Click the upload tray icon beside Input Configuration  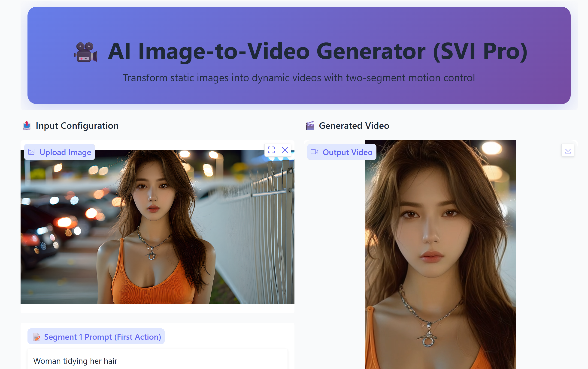pyautogui.click(x=27, y=126)
